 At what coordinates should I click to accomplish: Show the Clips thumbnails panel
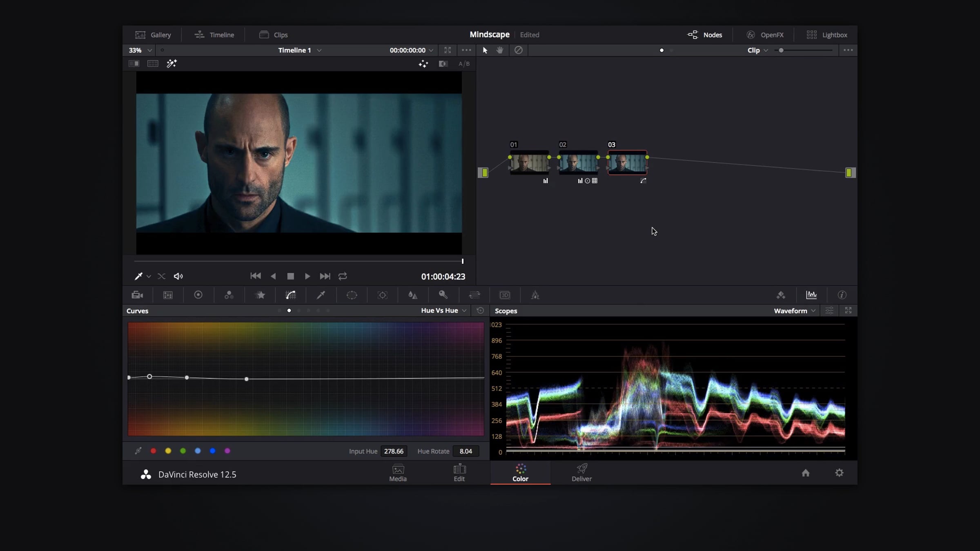pyautogui.click(x=274, y=35)
